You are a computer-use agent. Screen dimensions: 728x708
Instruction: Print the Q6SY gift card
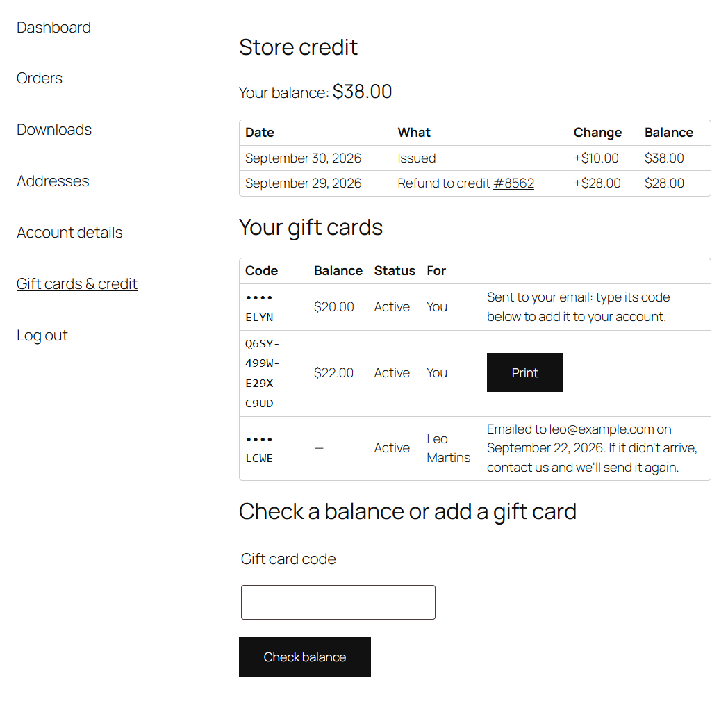tap(524, 372)
